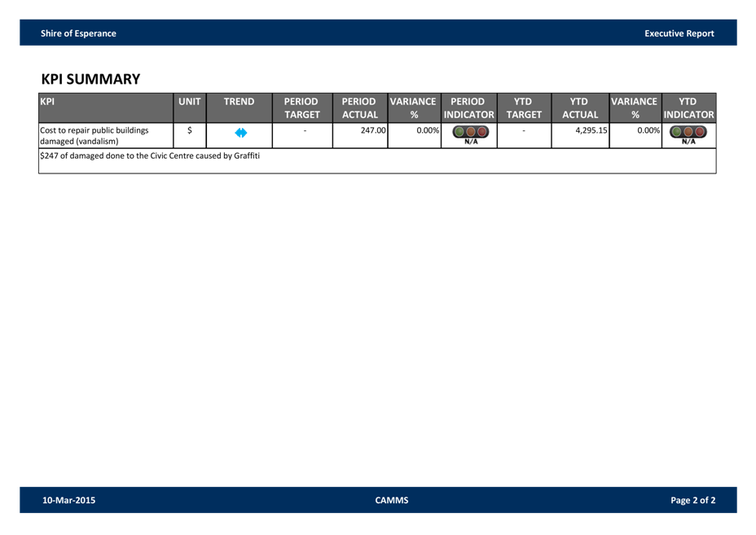This screenshot has width=756, height=535.
Task: Click the YTD Indicator traffic light icon
Action: coord(688,132)
